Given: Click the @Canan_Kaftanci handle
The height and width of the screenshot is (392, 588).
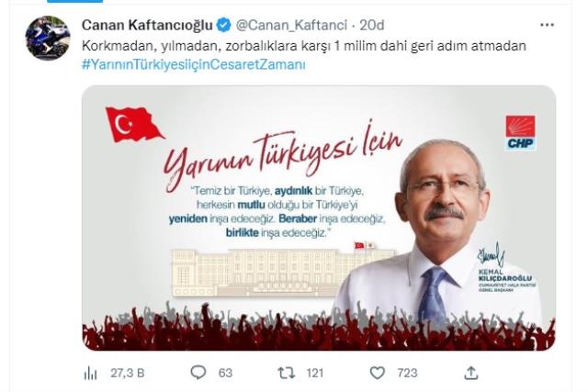Looking at the screenshot, I should [291, 25].
